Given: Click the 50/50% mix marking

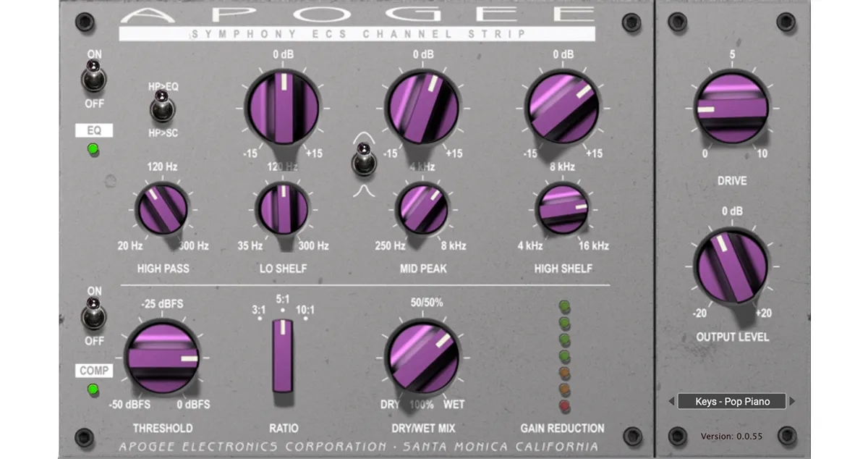Looking at the screenshot, I should coord(427,302).
